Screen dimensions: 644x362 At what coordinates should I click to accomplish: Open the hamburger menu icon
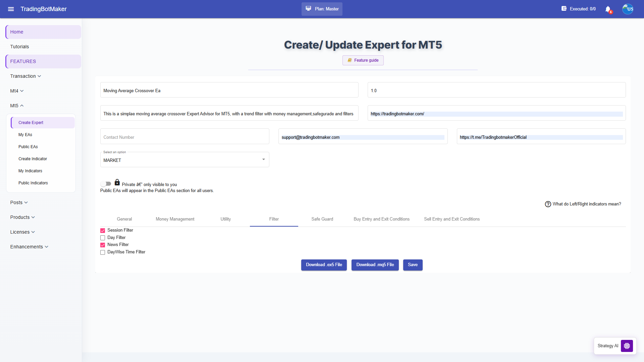point(11,9)
